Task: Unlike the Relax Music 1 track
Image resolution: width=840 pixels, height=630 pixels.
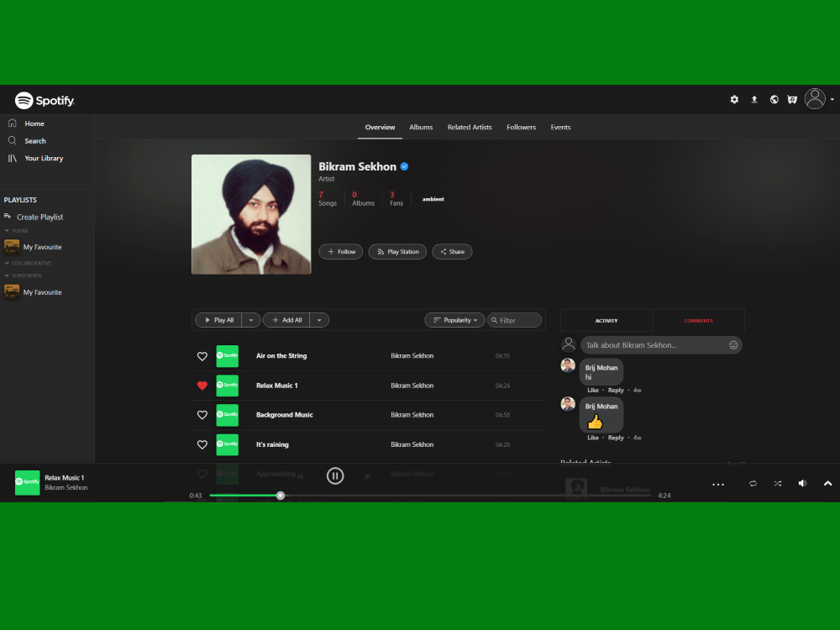Action: click(x=202, y=385)
